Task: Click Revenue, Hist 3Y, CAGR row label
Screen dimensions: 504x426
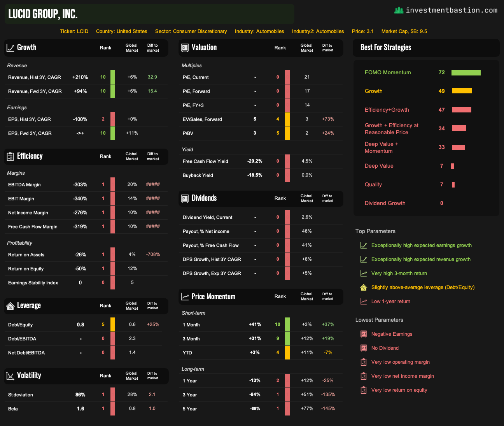Action: [35, 77]
